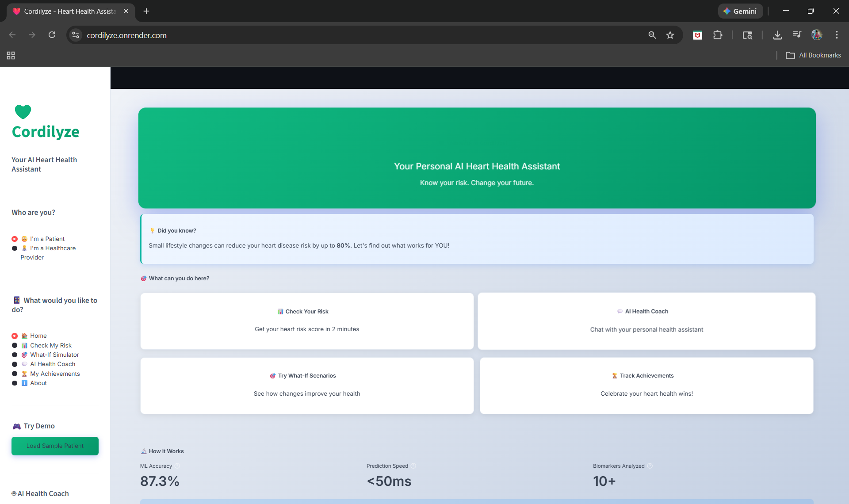Click the Cordilyze browser tab
The height and width of the screenshot is (504, 849).
click(70, 11)
